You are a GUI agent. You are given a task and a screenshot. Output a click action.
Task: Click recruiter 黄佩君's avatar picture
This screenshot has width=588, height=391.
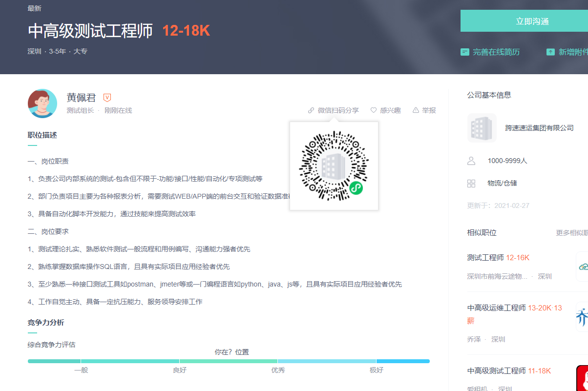(x=42, y=103)
